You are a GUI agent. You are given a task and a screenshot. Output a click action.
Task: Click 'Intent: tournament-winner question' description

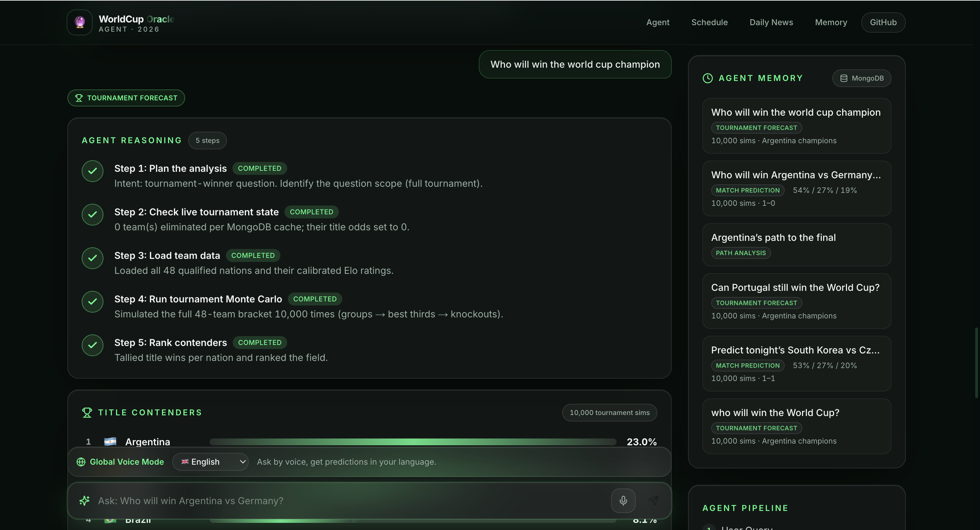click(298, 183)
